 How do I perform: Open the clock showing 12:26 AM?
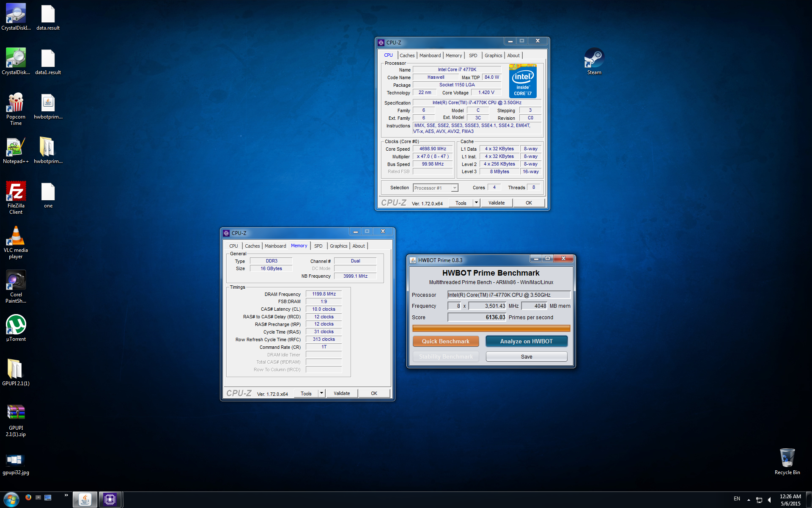[x=790, y=500]
